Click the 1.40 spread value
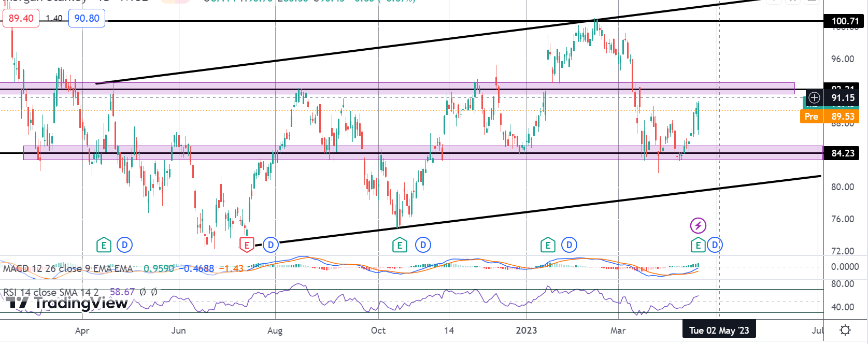The width and height of the screenshot is (868, 344). [54, 19]
